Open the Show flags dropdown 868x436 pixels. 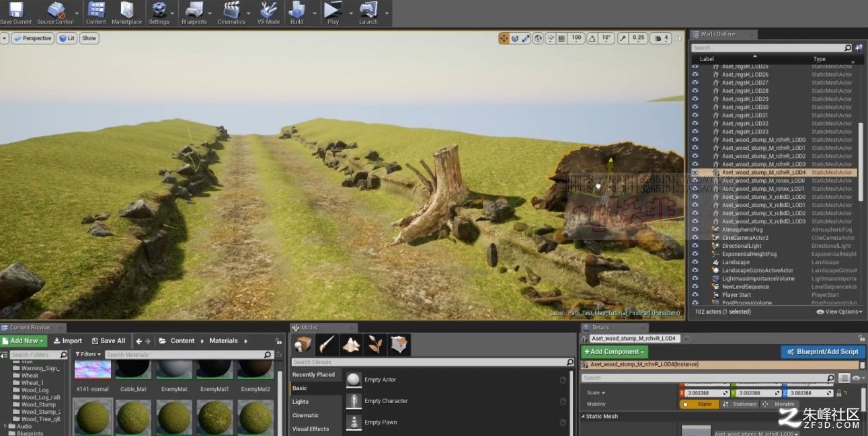(x=89, y=38)
